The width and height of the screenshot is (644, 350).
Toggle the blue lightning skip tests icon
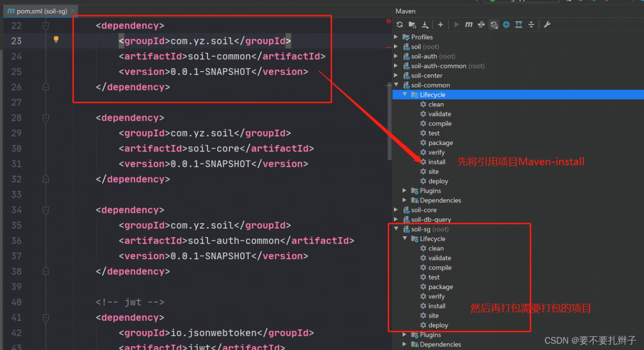507,25
